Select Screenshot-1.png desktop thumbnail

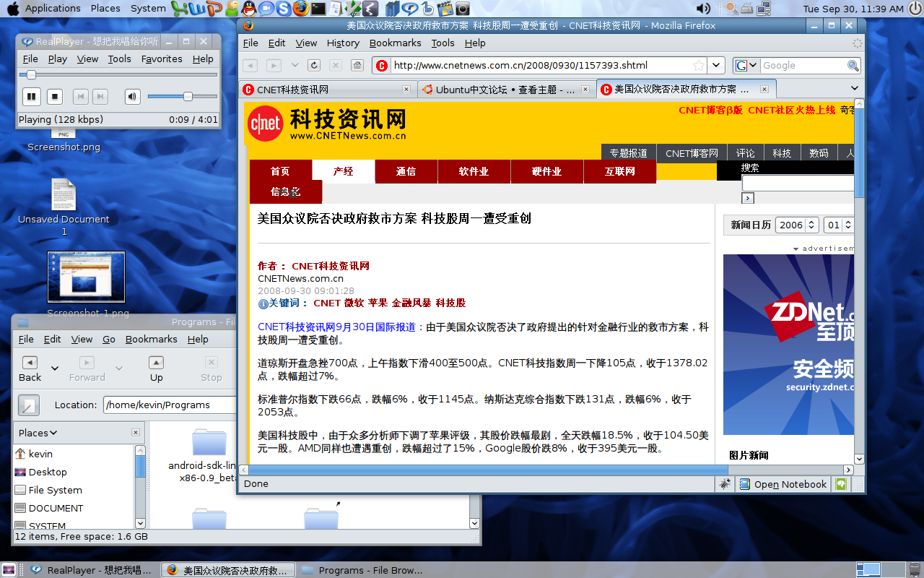tap(86, 277)
